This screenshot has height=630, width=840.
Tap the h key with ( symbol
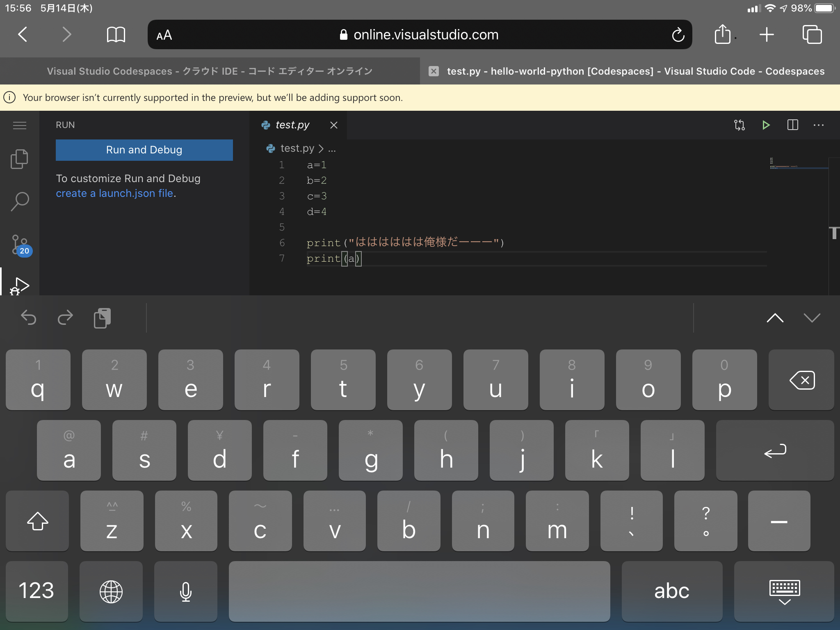(x=446, y=450)
